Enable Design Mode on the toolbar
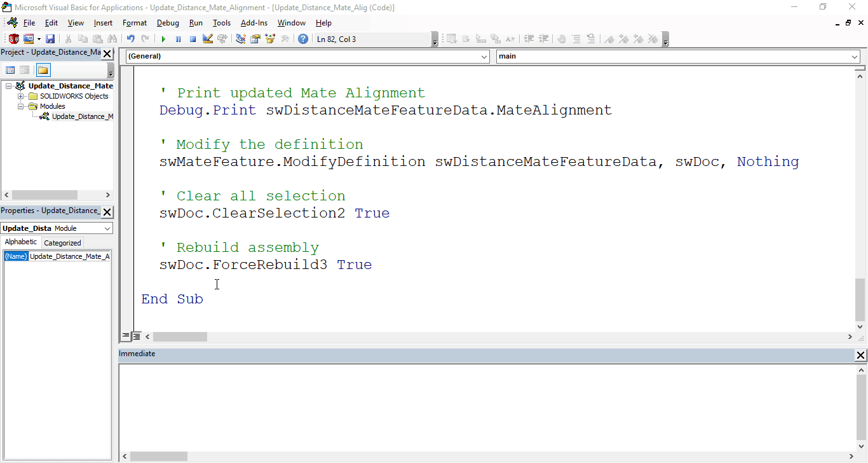Screen dimensions: 868x463 (208, 39)
